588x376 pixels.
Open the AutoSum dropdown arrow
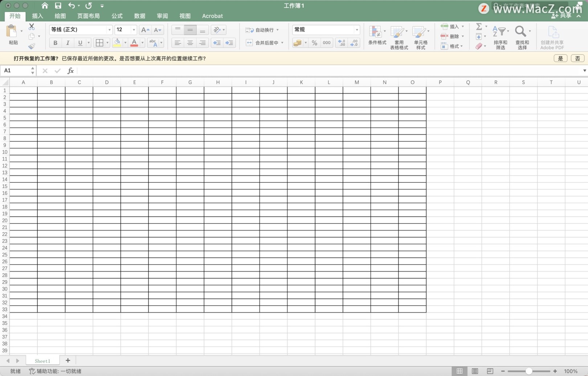[486, 27]
